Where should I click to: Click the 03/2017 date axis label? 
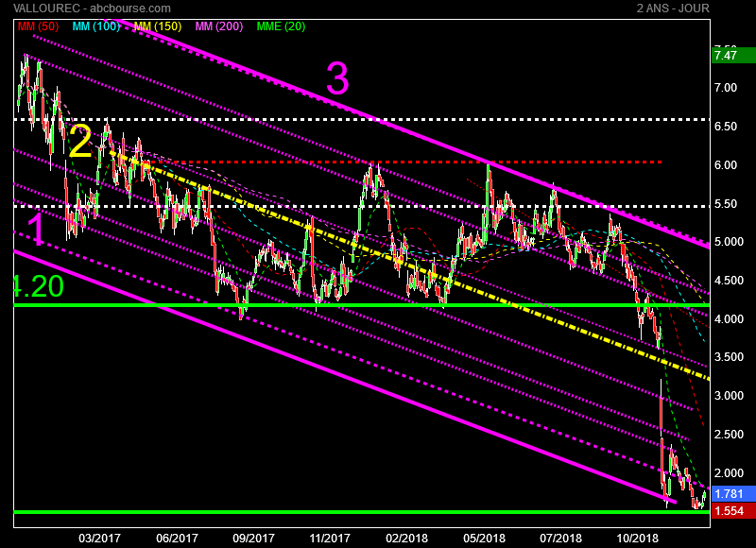coord(99,538)
